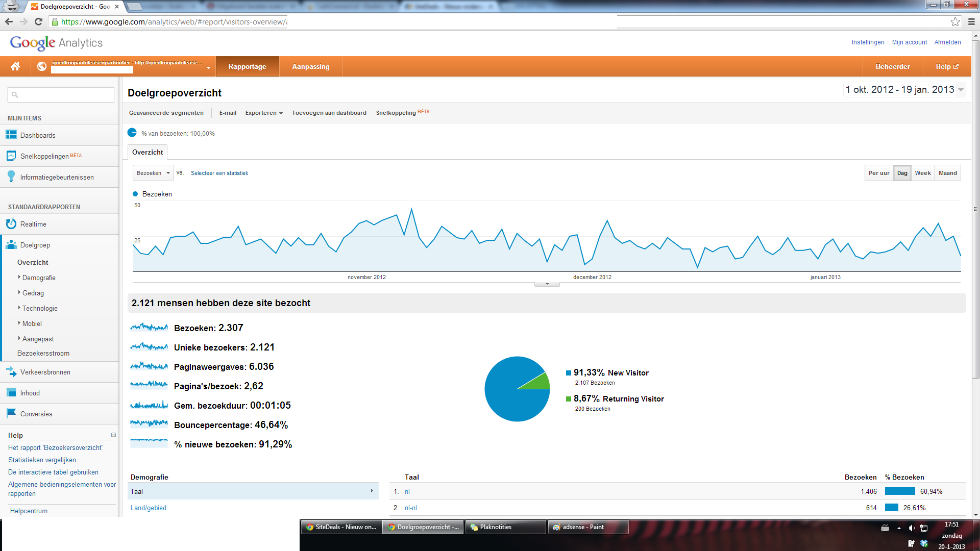This screenshot has width=980, height=551.
Task: Open Snelkoppelingen shortcut icon
Action: (x=11, y=156)
